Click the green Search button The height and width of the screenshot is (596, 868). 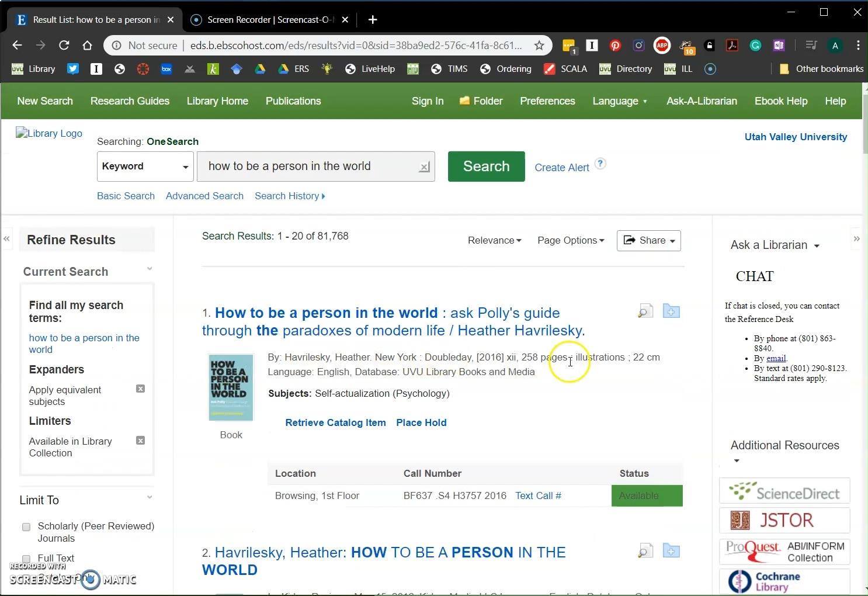(x=486, y=167)
